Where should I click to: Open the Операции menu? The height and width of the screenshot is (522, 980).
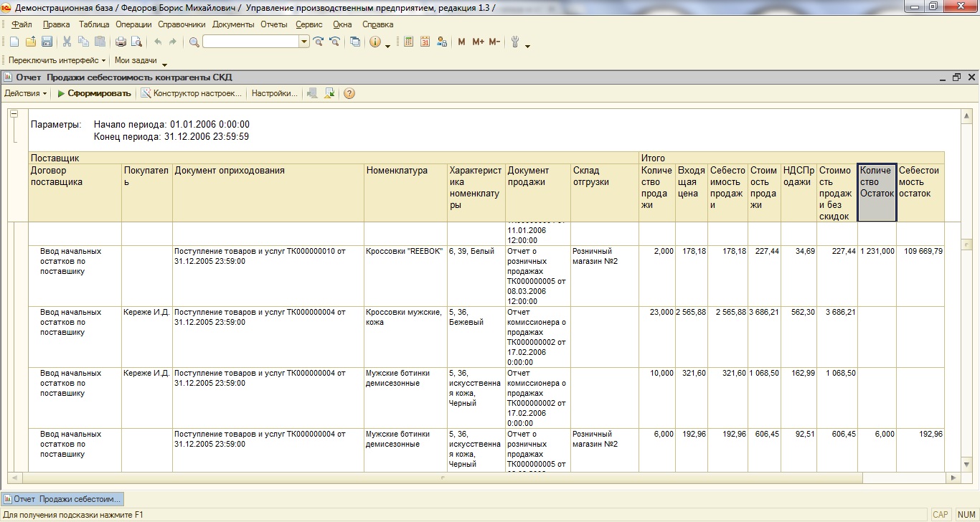(x=133, y=24)
